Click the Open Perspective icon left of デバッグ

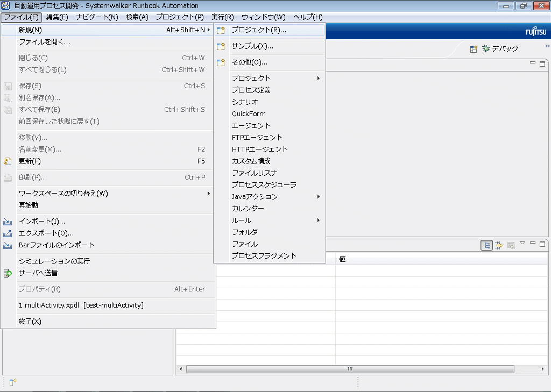point(474,49)
